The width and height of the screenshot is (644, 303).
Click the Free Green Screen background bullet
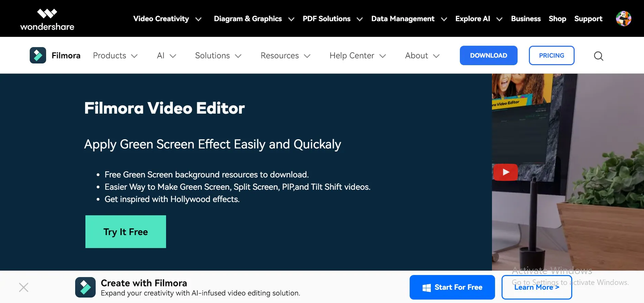pyautogui.click(x=206, y=175)
